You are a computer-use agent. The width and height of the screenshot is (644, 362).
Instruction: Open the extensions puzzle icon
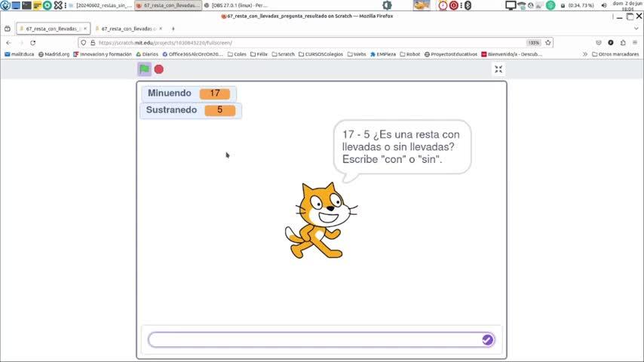[x=623, y=43]
